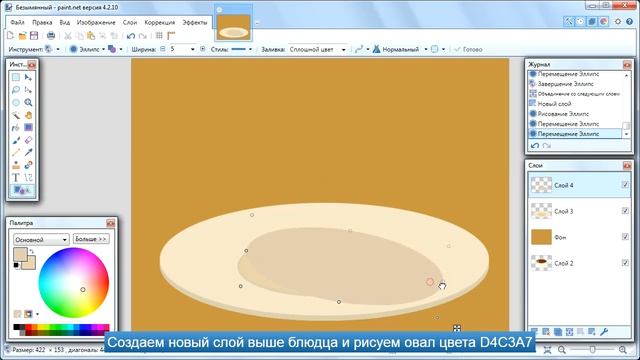Add new layer icon in Слои panel
Viewport: 640px width, 360px height.
[x=534, y=331]
